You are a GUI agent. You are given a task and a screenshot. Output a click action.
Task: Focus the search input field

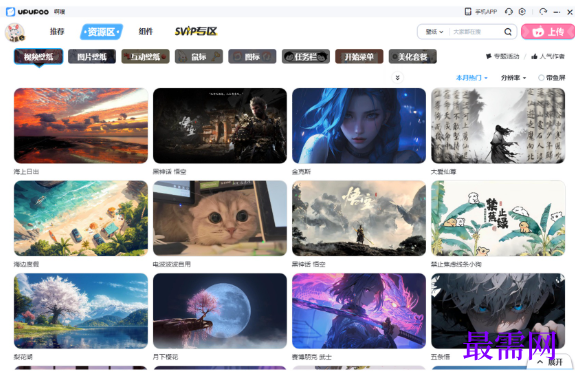(x=476, y=32)
